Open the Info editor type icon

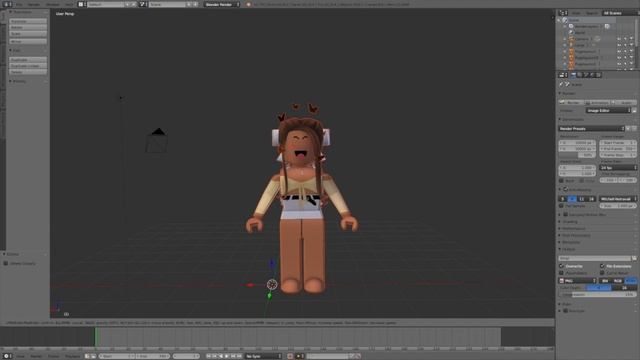(x=6, y=4)
